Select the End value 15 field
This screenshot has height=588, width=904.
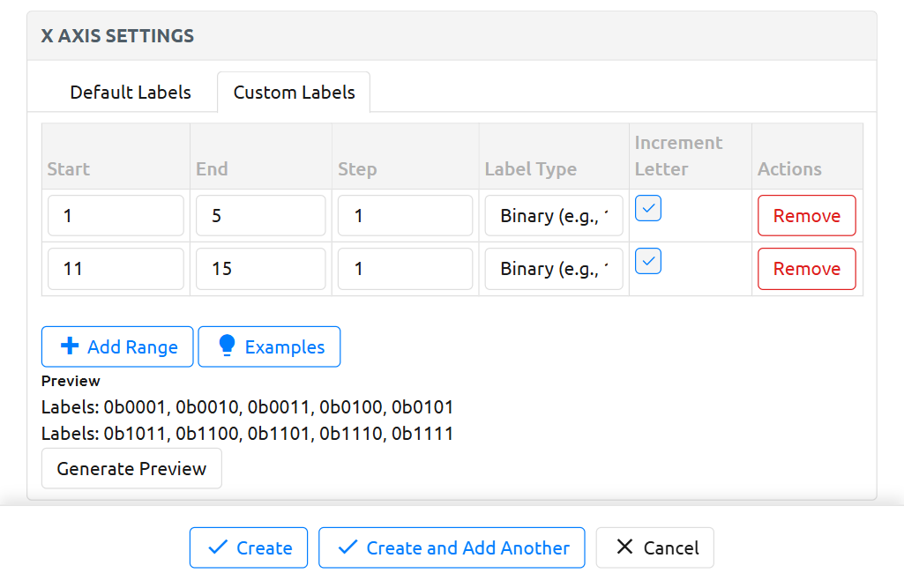(x=260, y=269)
